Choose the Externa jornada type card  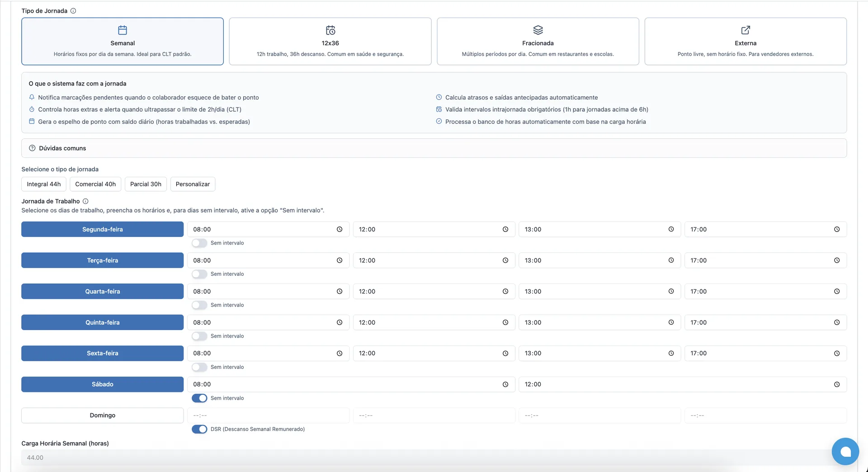coord(745,42)
